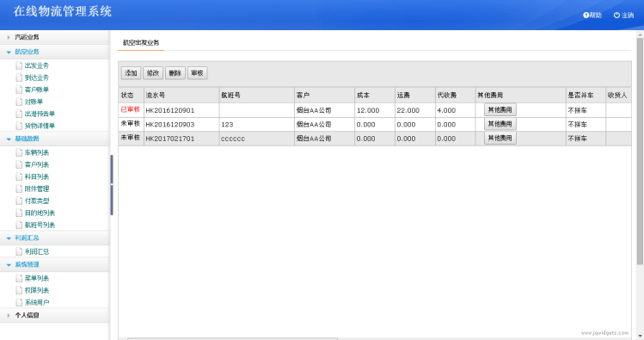Sort by the 成本 column header
Viewport: 644px width, 340px height.
click(x=375, y=95)
